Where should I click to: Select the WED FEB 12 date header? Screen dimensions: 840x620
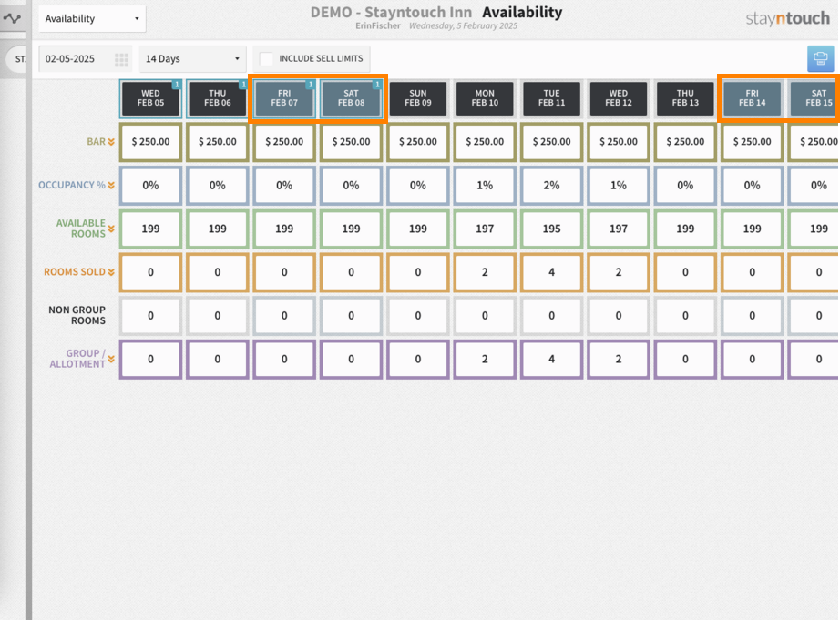(x=619, y=98)
